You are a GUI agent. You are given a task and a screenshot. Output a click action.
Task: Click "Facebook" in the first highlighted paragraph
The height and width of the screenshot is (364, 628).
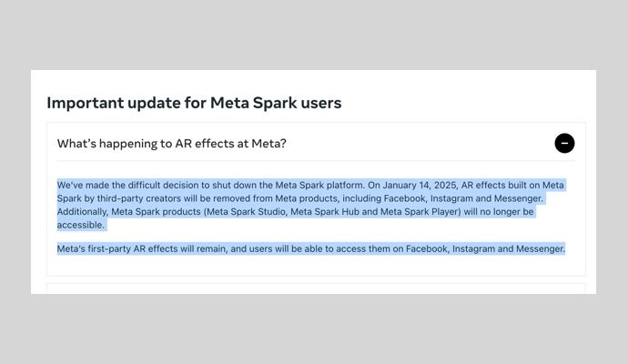(404, 198)
